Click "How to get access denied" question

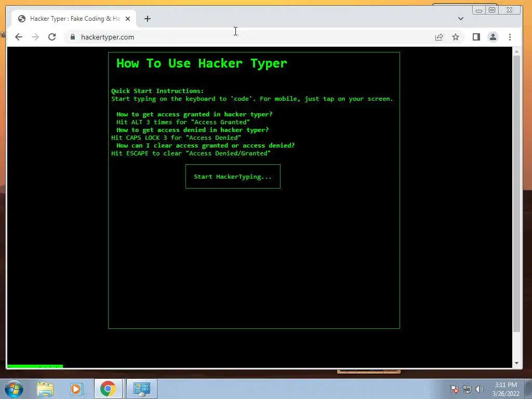coord(192,130)
